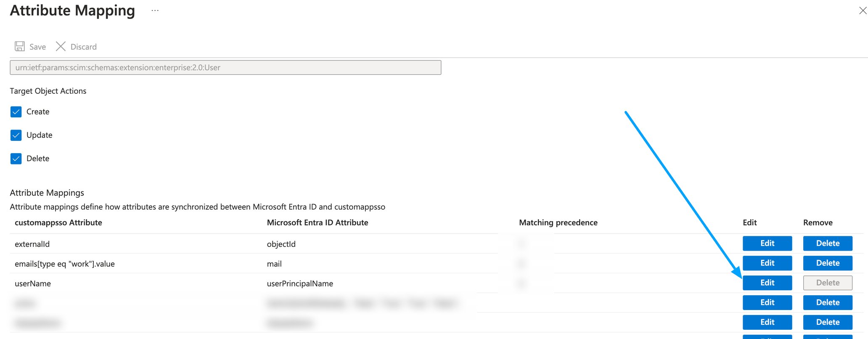Screen dimensions: 868x339
Task: Disable the Update target object action
Action: coord(16,135)
